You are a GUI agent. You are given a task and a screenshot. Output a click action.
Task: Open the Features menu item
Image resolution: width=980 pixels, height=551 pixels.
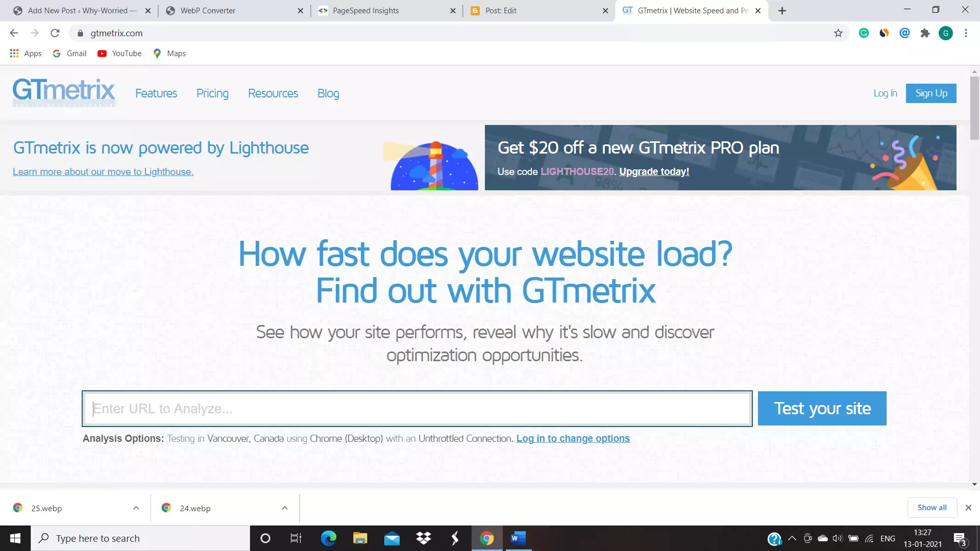pyautogui.click(x=156, y=93)
